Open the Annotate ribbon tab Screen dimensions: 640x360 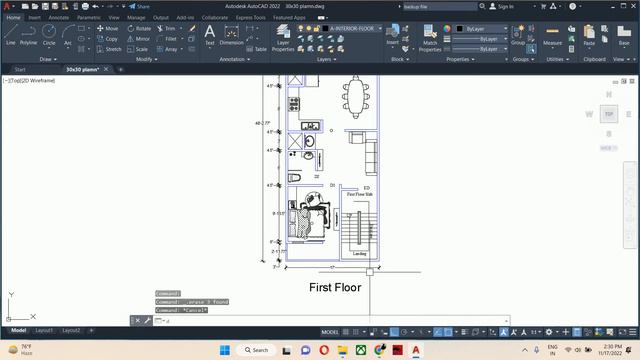pyautogui.click(x=58, y=18)
